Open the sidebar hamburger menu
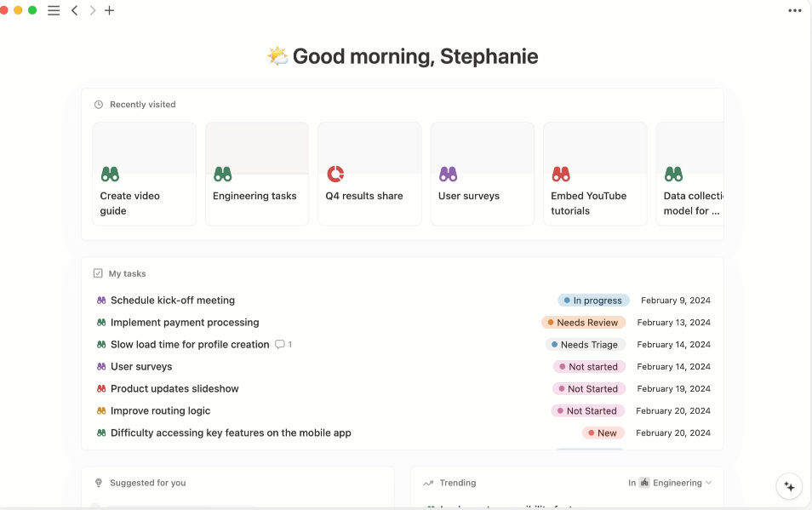This screenshot has height=510, width=812. click(x=54, y=10)
